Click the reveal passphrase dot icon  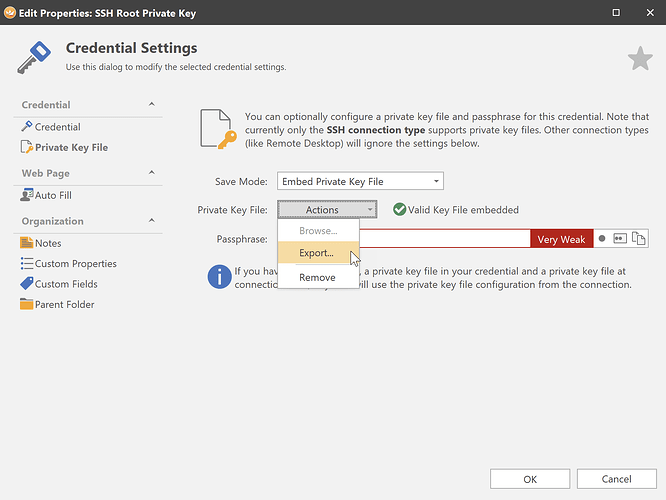(602, 239)
